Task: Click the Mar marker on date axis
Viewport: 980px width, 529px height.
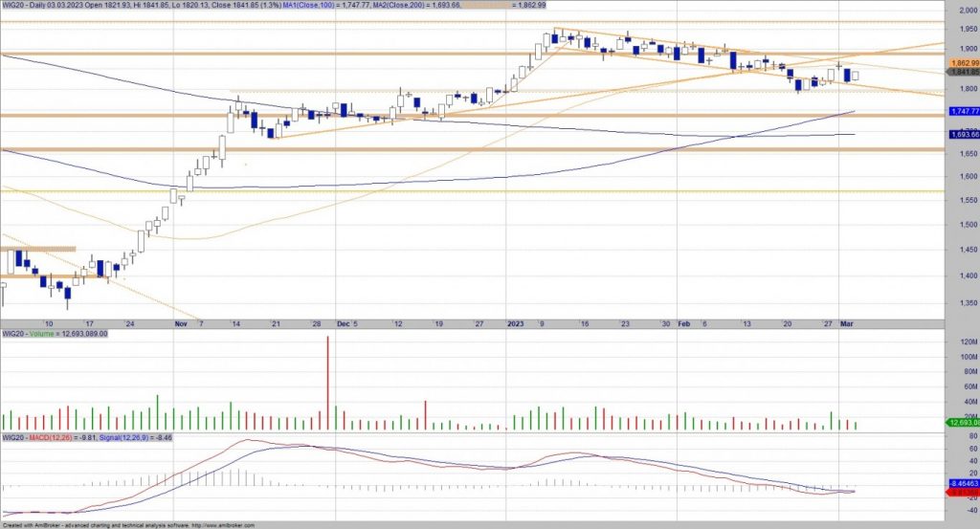Action: 846,324
